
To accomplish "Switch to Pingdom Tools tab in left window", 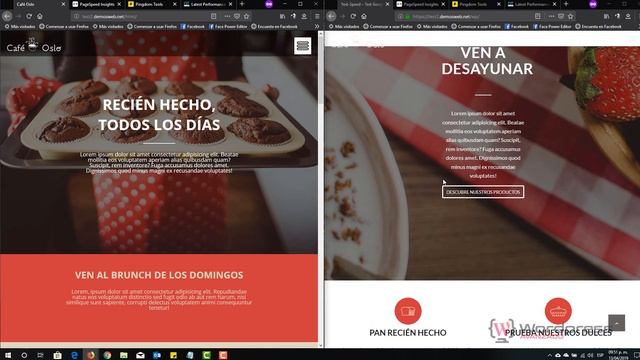I will point(152,4).
